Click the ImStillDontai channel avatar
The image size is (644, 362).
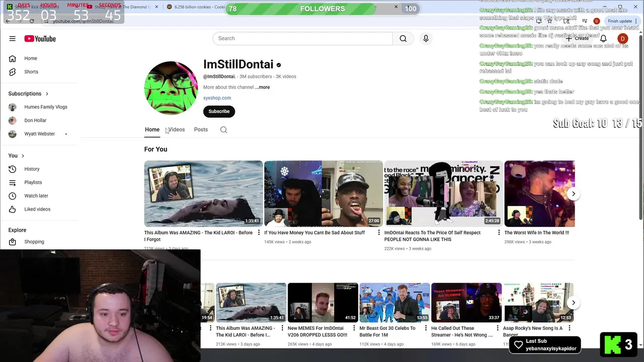click(x=171, y=88)
